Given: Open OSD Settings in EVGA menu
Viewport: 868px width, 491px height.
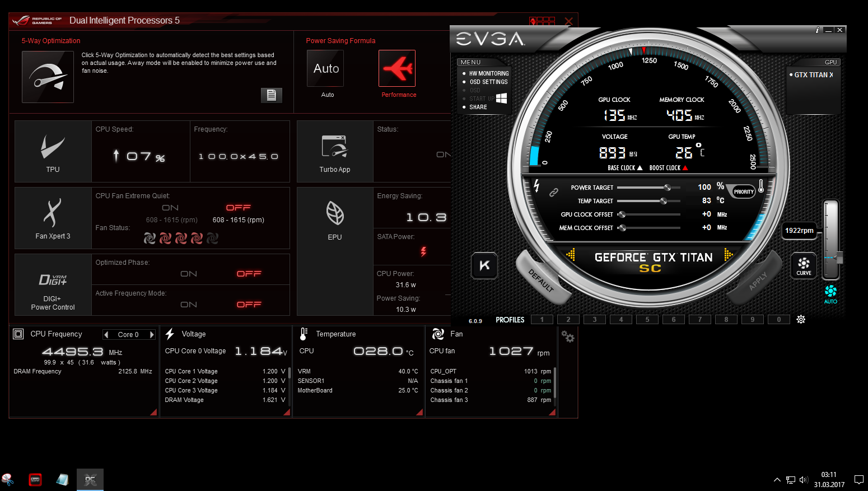Looking at the screenshot, I should 488,82.
